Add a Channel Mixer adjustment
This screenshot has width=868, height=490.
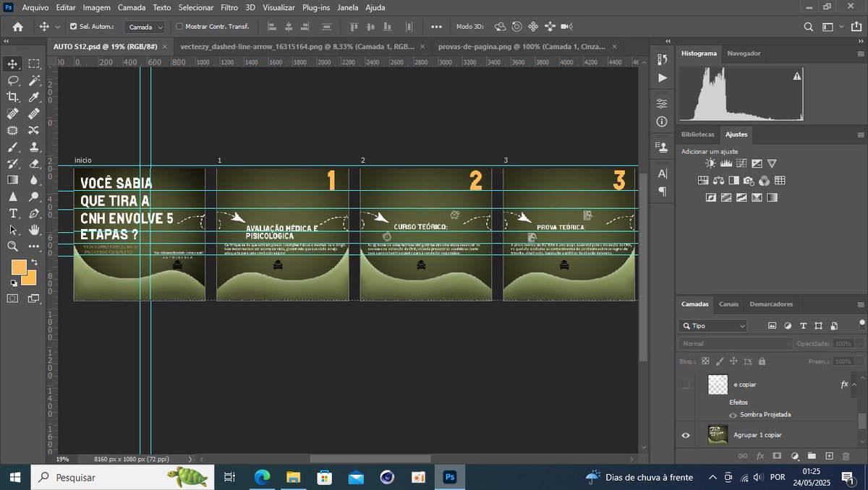coord(764,181)
